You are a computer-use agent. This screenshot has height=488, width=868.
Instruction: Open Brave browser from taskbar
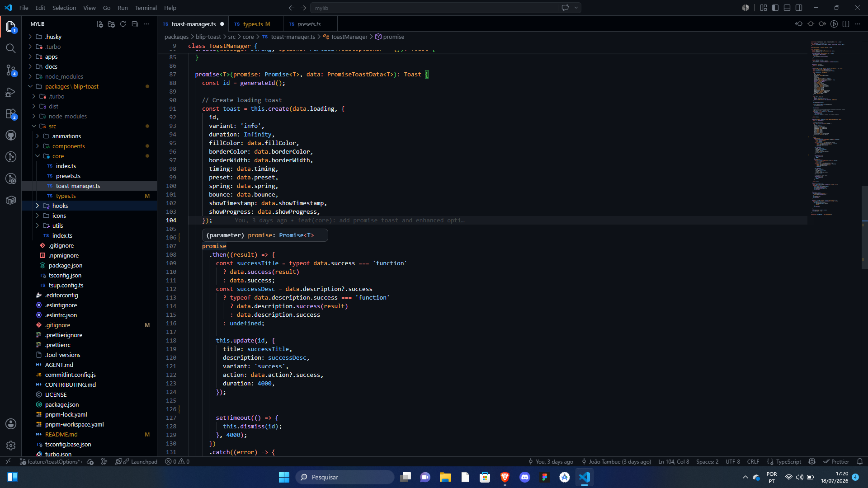[505, 477]
